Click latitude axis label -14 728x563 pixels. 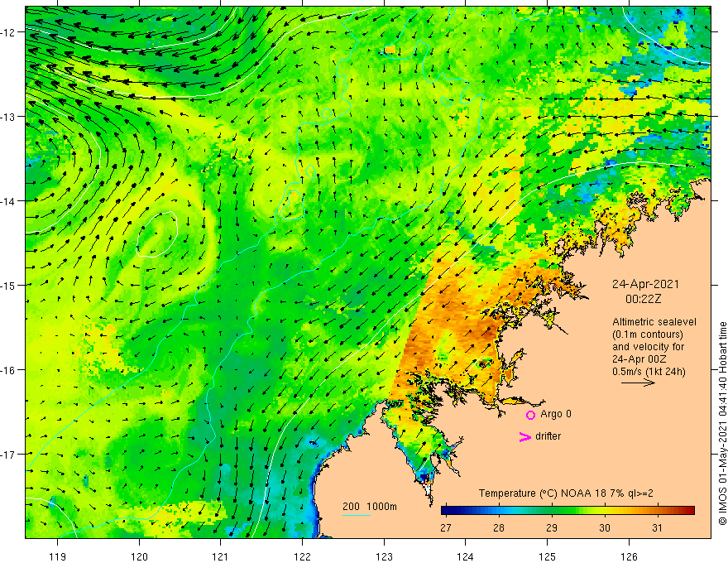pyautogui.click(x=9, y=201)
